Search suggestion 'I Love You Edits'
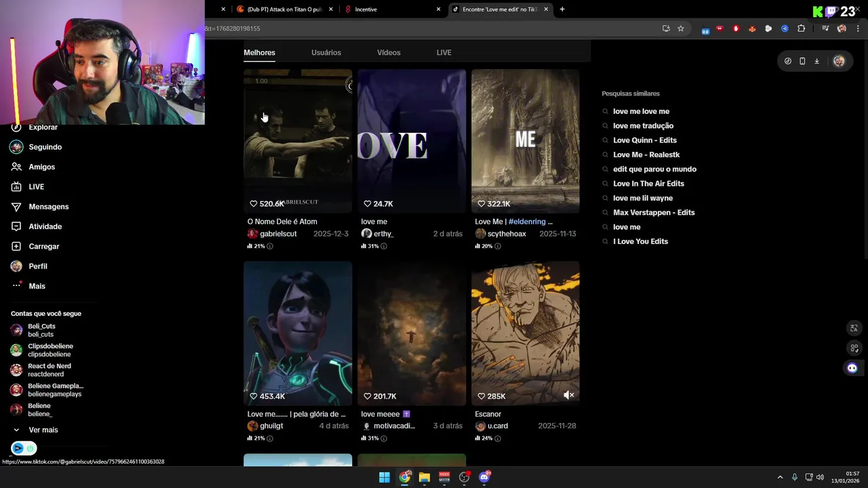 coord(640,241)
